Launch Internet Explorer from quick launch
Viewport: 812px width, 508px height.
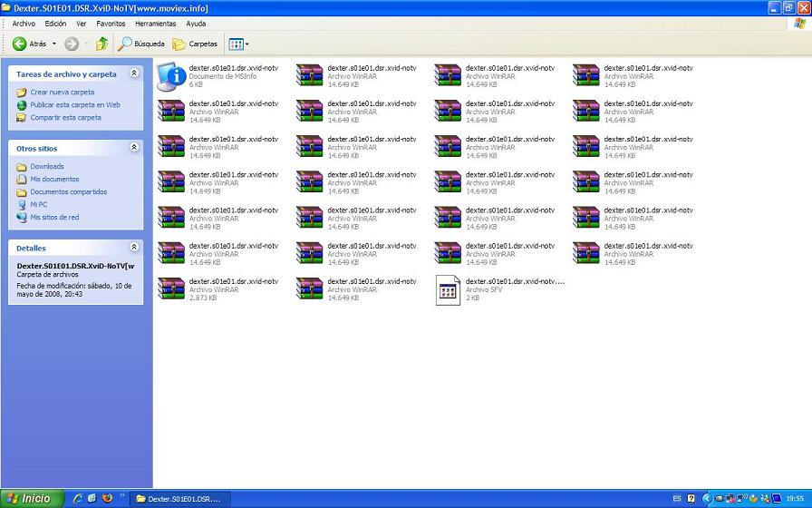pyautogui.click(x=78, y=498)
